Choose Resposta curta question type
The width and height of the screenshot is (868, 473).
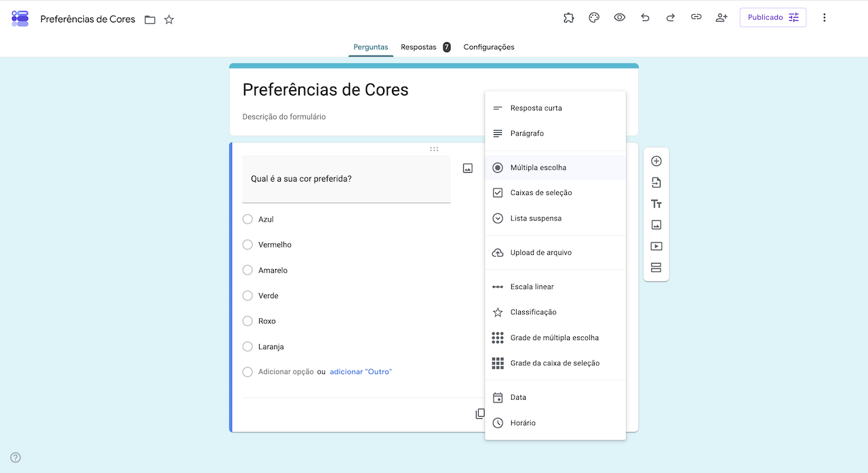pyautogui.click(x=555, y=108)
